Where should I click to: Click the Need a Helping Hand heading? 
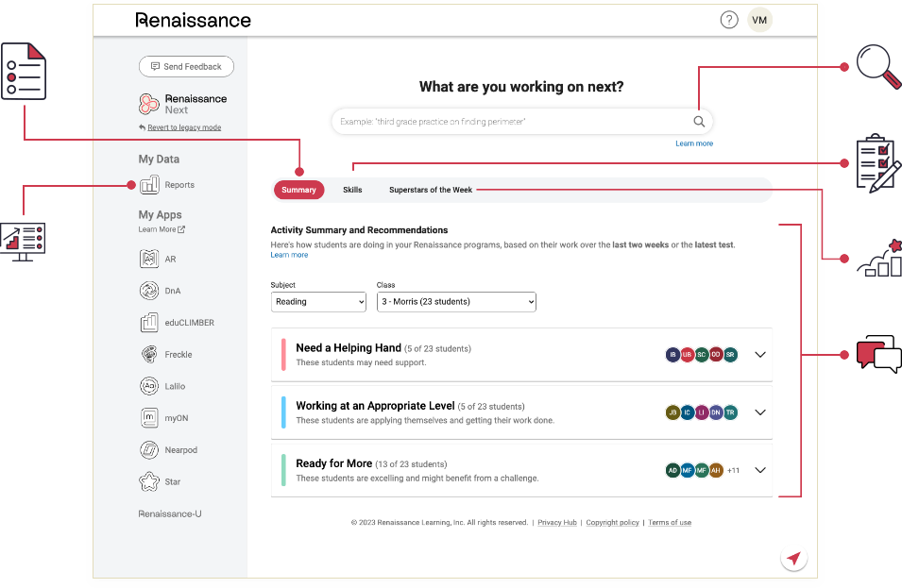tap(349, 347)
